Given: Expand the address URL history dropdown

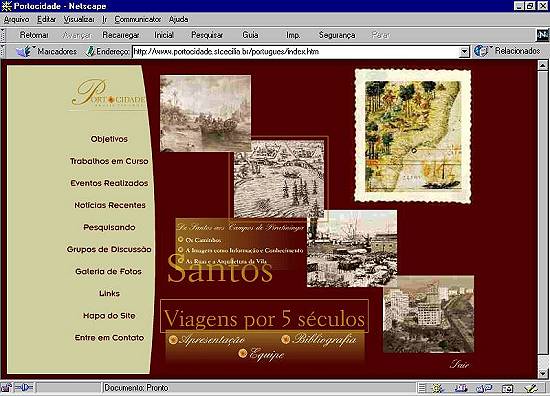Looking at the screenshot, I should click(464, 52).
